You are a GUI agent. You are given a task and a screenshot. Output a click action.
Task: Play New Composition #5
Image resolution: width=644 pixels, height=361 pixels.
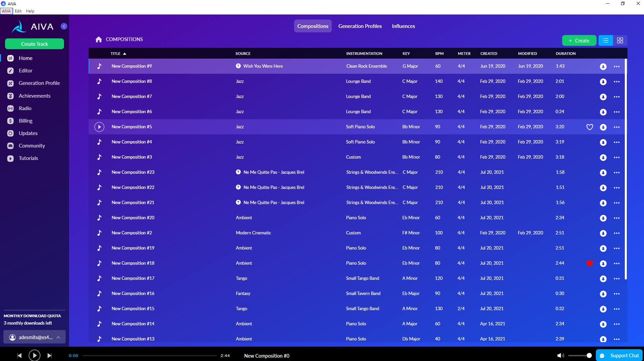99,127
